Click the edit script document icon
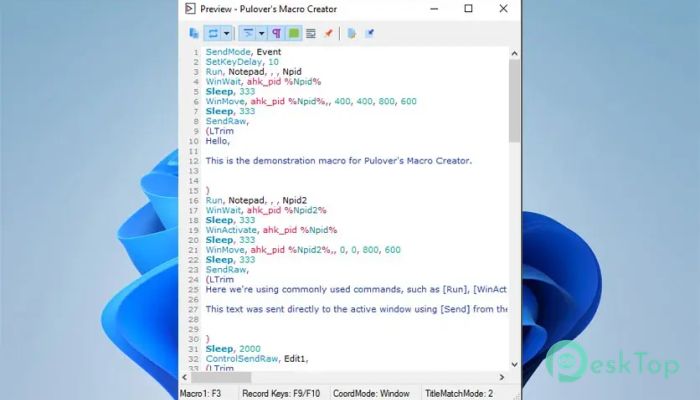 click(x=352, y=33)
